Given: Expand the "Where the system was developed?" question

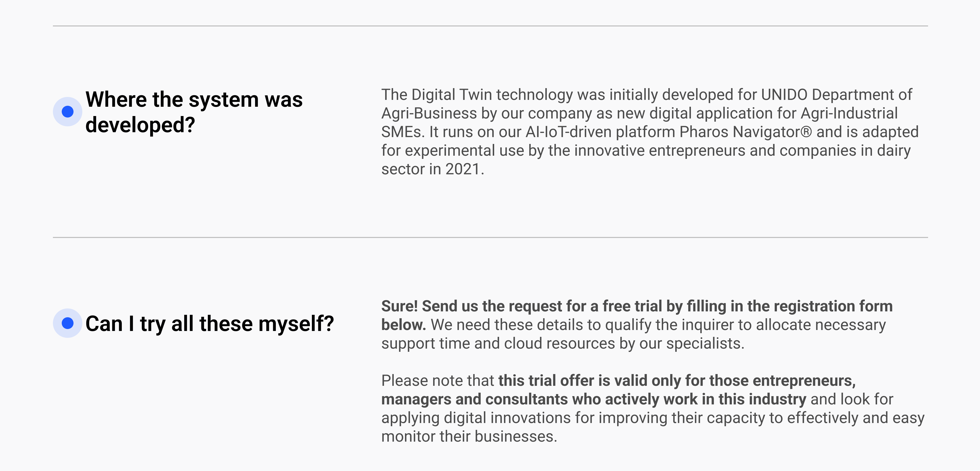Looking at the screenshot, I should pos(194,112).
